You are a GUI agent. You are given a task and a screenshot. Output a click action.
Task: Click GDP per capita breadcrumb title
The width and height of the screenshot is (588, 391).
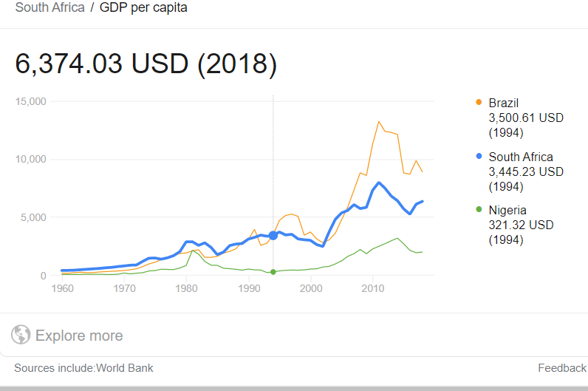point(143,8)
